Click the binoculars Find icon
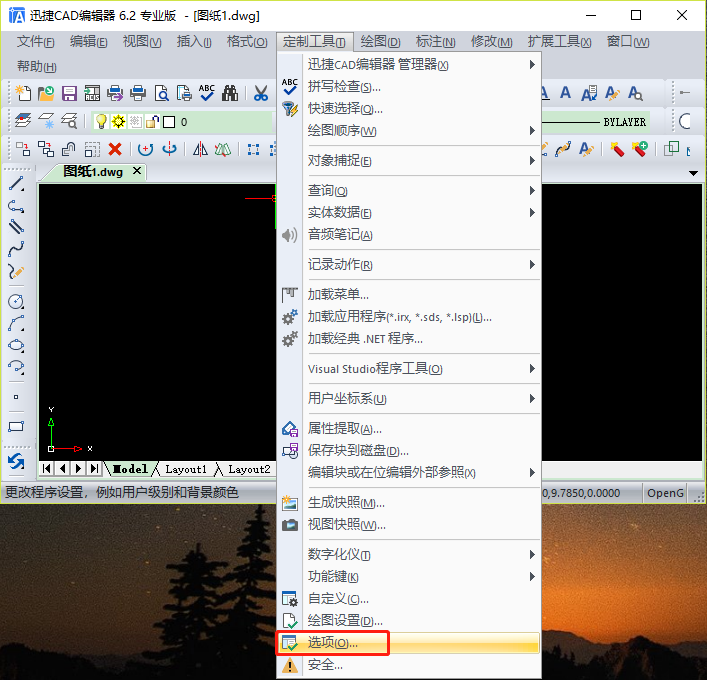The height and width of the screenshot is (680, 707). click(x=230, y=93)
